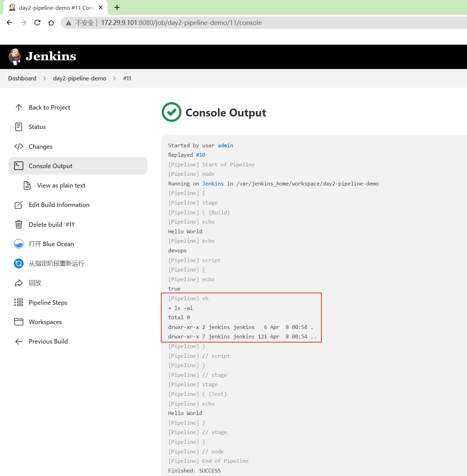The image size is (467, 476).
Task: Select 打开 Blue Ocean menu entry
Action: click(78, 244)
